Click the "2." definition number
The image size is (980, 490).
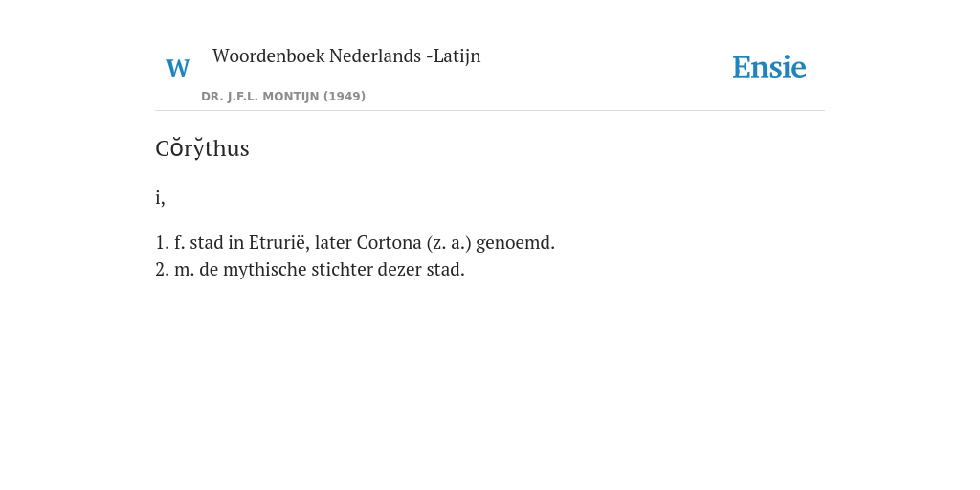[x=163, y=270]
